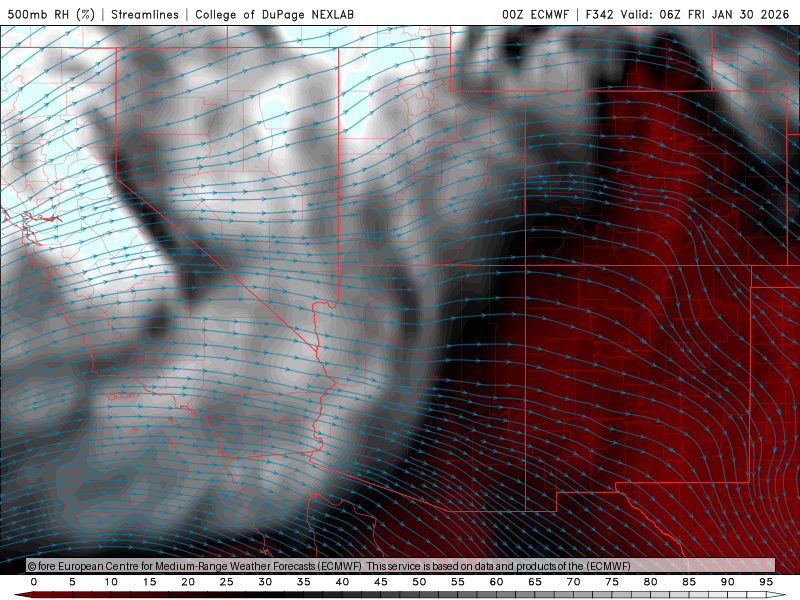Click the "50" label on the color scale
The width and height of the screenshot is (800, 600).
pos(419,582)
